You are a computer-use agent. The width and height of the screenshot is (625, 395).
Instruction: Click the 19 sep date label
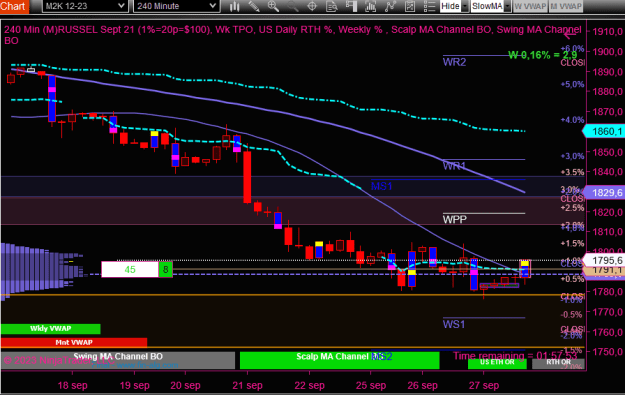coord(134,385)
